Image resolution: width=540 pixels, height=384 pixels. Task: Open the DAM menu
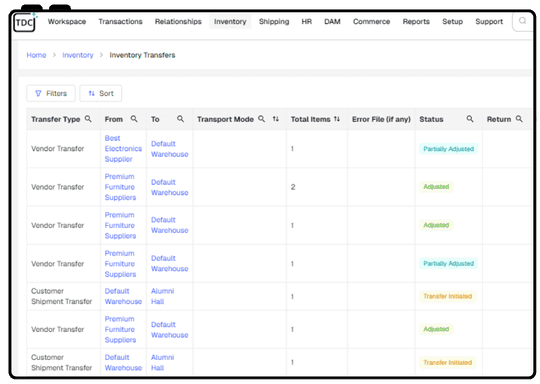[332, 22]
